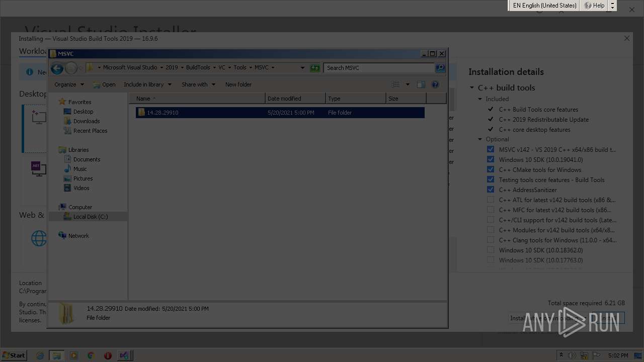Uncheck C++ AddressSanitizer
This screenshot has height=362, width=644.
pos(491,190)
